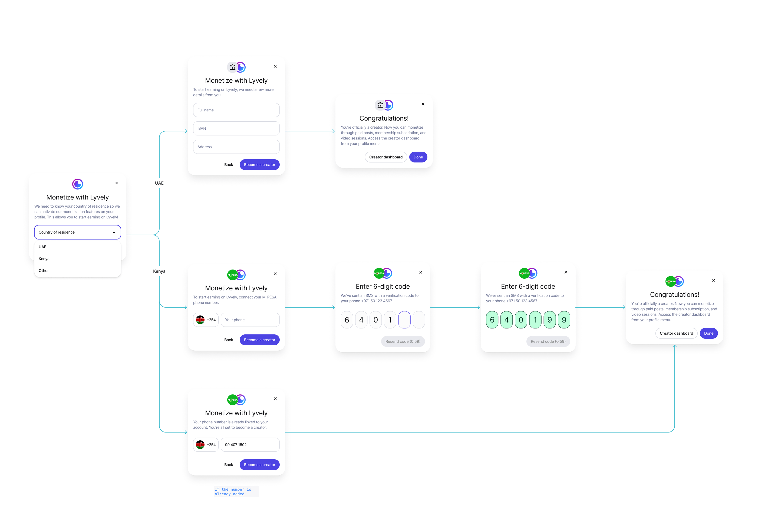Click M-PESA logo in empty phone dialog

tap(233, 275)
